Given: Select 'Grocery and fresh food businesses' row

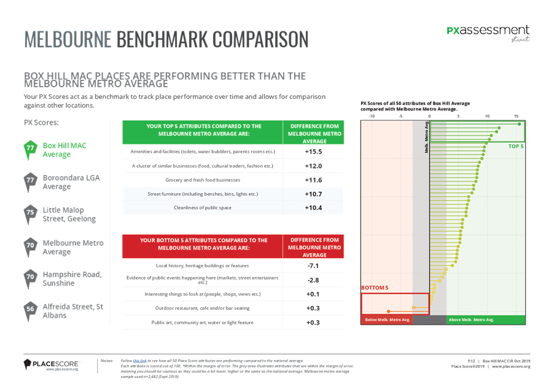Looking at the screenshot, I should coord(203,180).
